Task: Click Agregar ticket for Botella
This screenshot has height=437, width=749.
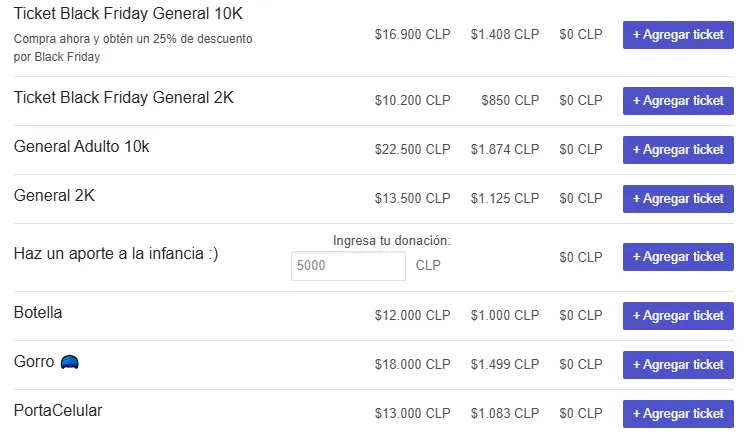Action: tap(678, 316)
